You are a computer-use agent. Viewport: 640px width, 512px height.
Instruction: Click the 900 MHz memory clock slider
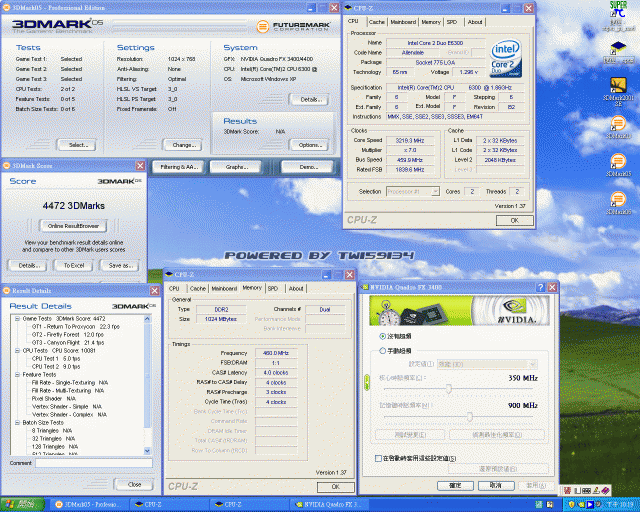[470, 416]
